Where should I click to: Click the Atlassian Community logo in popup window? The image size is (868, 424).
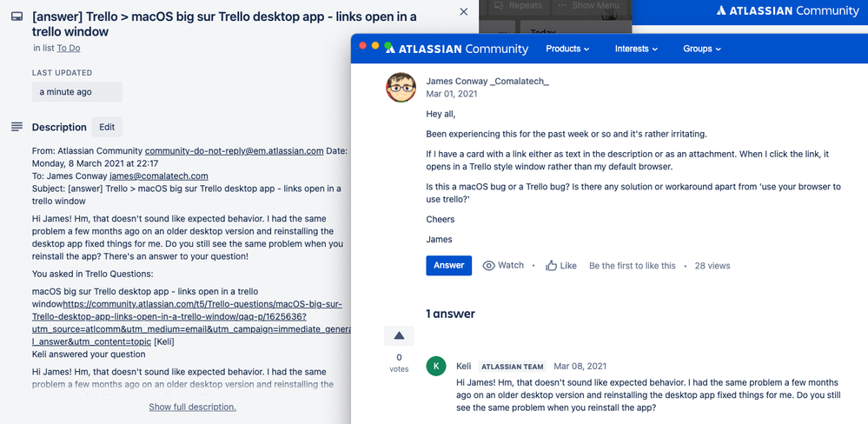457,49
